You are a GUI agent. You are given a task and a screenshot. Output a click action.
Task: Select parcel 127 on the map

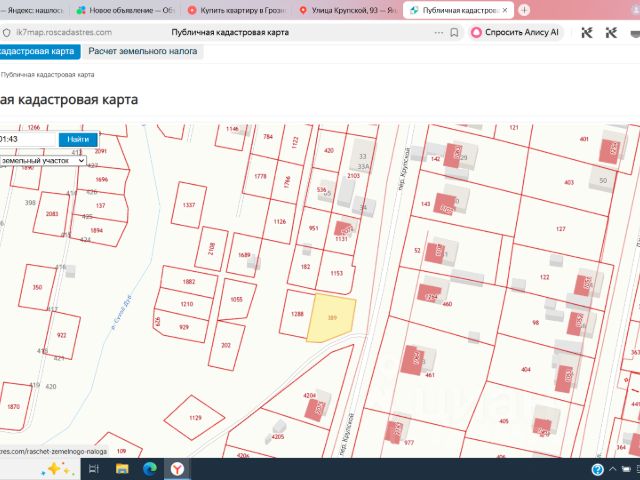[560, 229]
